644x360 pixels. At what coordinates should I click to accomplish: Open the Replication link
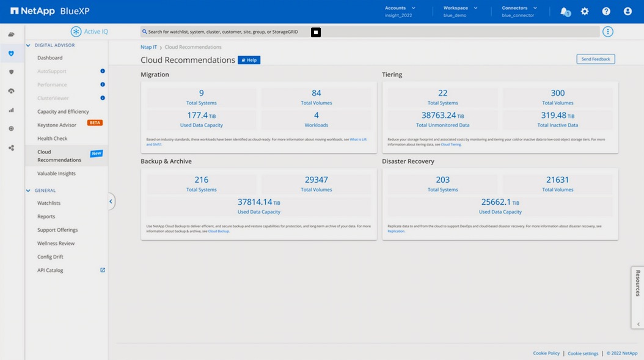click(x=396, y=232)
